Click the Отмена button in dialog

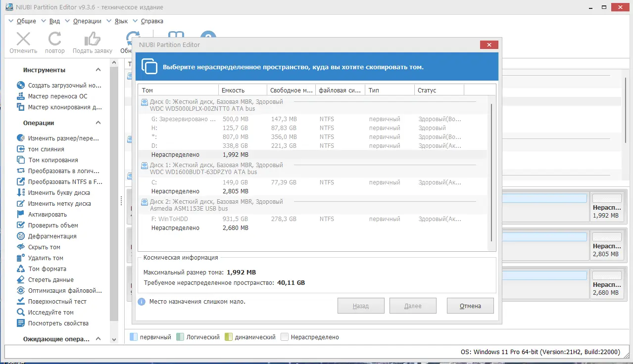click(x=470, y=306)
